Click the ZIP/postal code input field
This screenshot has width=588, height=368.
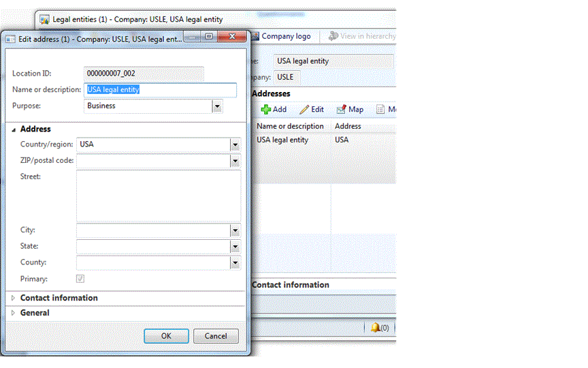pos(153,161)
